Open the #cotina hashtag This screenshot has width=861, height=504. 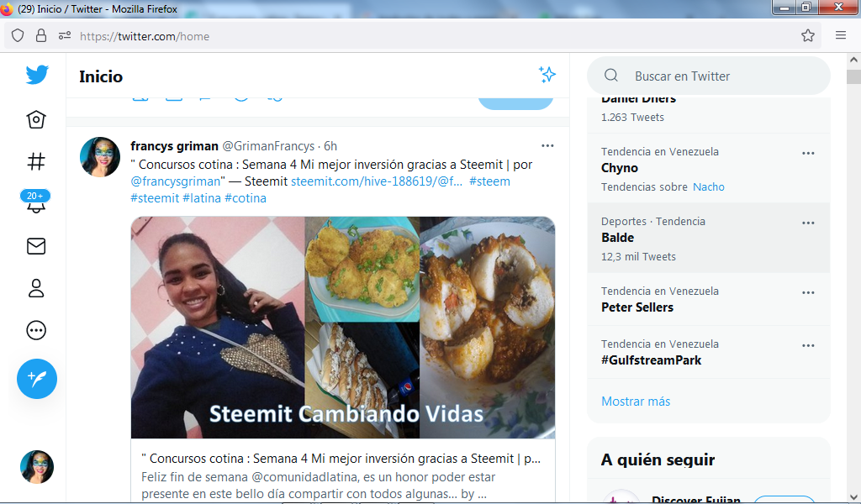click(x=246, y=198)
